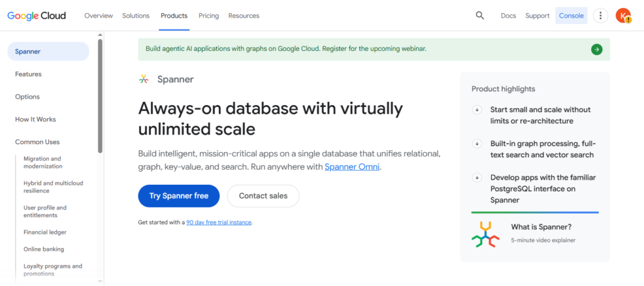The height and width of the screenshot is (286, 644).
Task: Follow the 90 day free trial instance link
Action: click(x=218, y=222)
